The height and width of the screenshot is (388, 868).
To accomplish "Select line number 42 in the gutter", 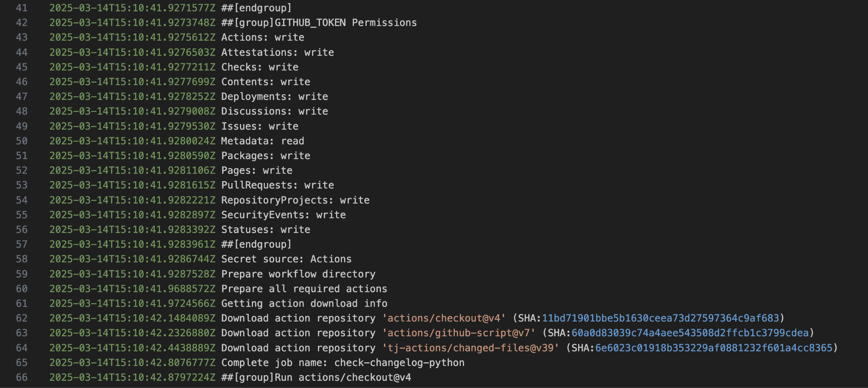I will point(22,23).
